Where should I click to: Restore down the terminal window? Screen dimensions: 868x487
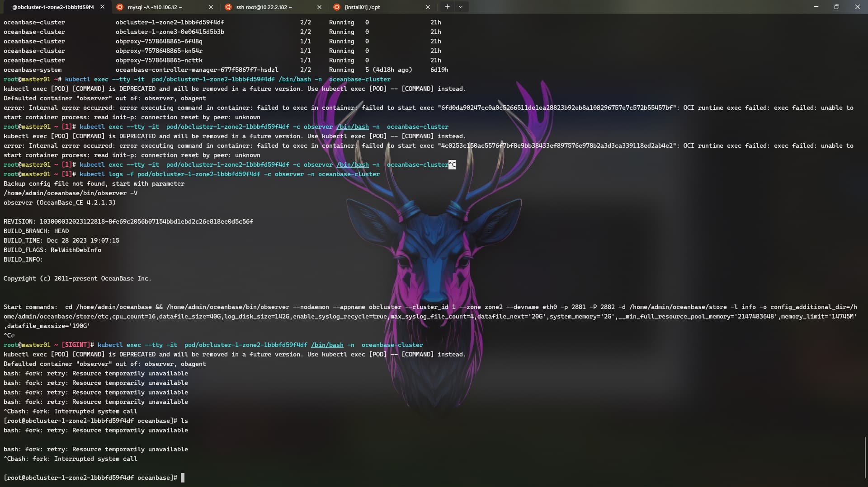pos(837,7)
